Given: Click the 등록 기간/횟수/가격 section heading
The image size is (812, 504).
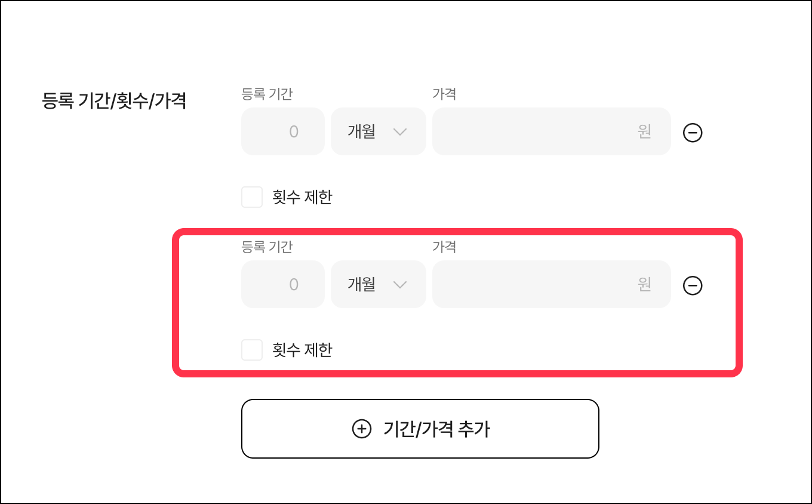Looking at the screenshot, I should (115, 101).
